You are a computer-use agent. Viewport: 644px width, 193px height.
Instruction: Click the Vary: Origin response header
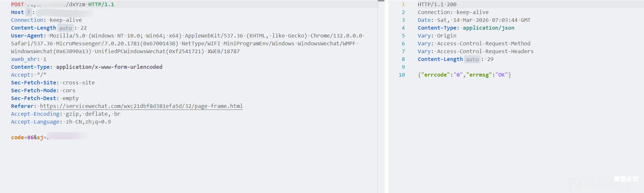pyautogui.click(x=437, y=36)
